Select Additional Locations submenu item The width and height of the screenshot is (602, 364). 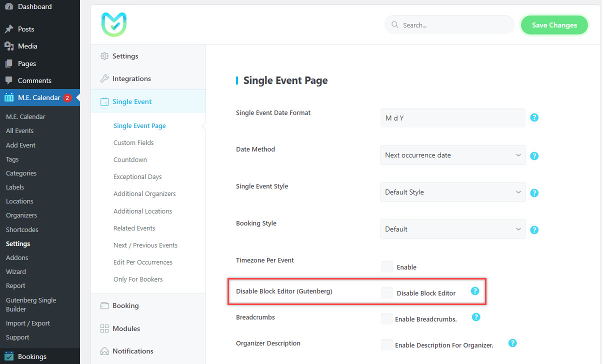[x=142, y=211]
